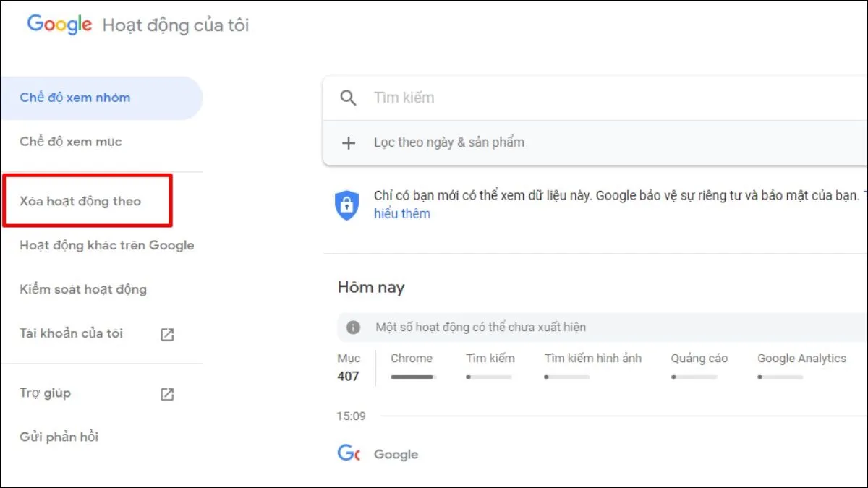Click Gửi phản hồi in sidebar

click(x=59, y=437)
